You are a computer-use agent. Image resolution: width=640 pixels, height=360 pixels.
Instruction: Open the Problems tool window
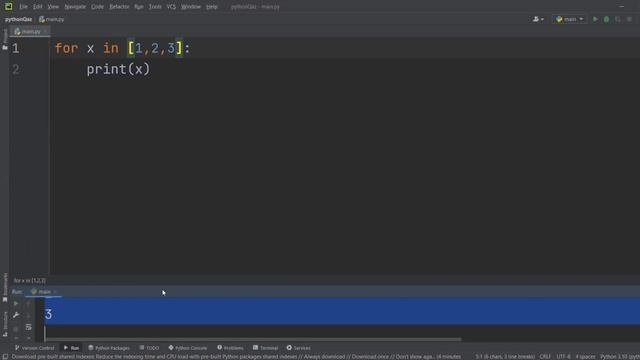click(x=230, y=348)
